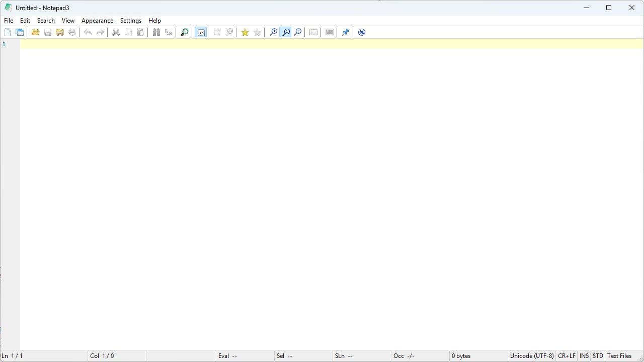Click the clipboard Paste icon
Viewport: 644px width, 362px height.
[140, 32]
